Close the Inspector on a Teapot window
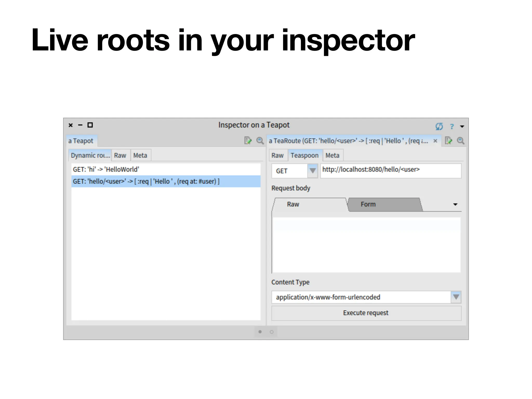The width and height of the screenshot is (532, 399). 71,125
